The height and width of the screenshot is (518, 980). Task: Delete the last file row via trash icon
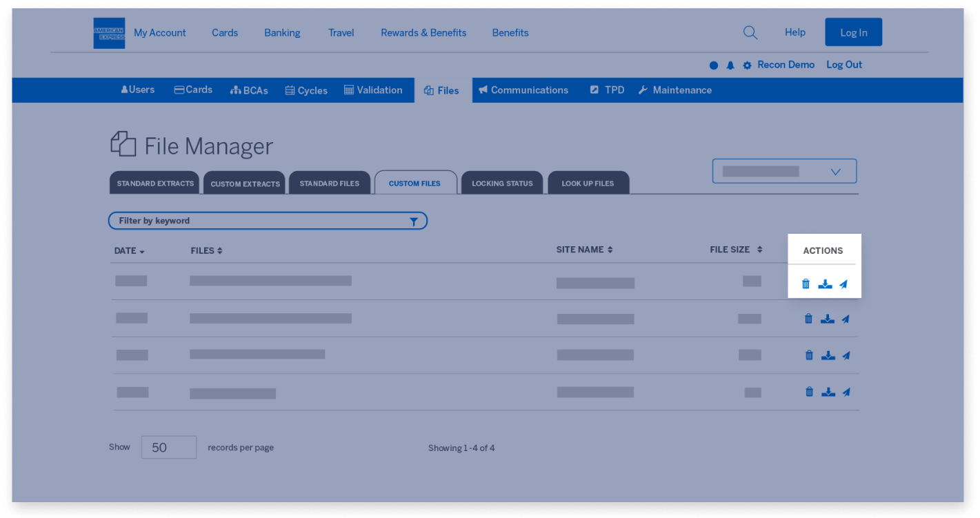click(x=809, y=391)
